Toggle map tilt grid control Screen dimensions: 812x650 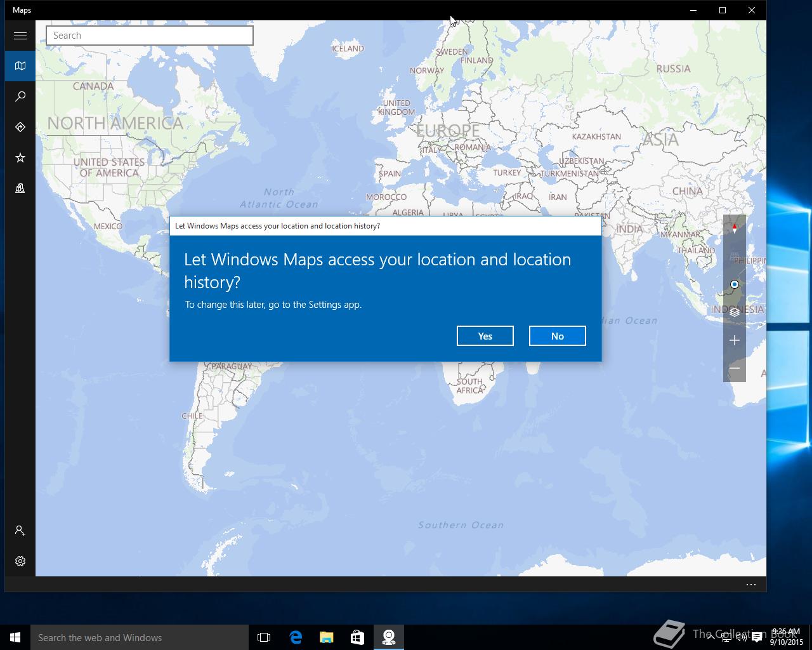click(x=735, y=256)
